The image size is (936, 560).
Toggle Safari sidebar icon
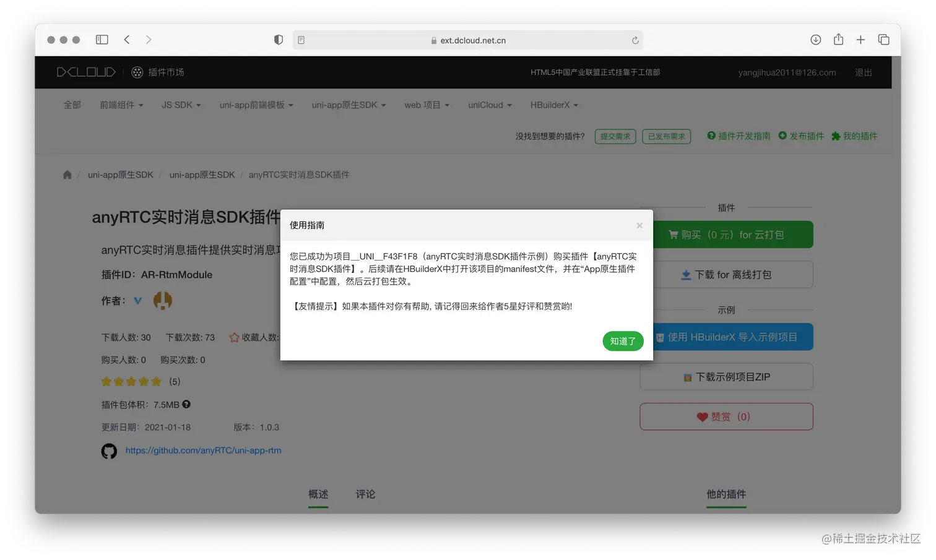point(102,40)
